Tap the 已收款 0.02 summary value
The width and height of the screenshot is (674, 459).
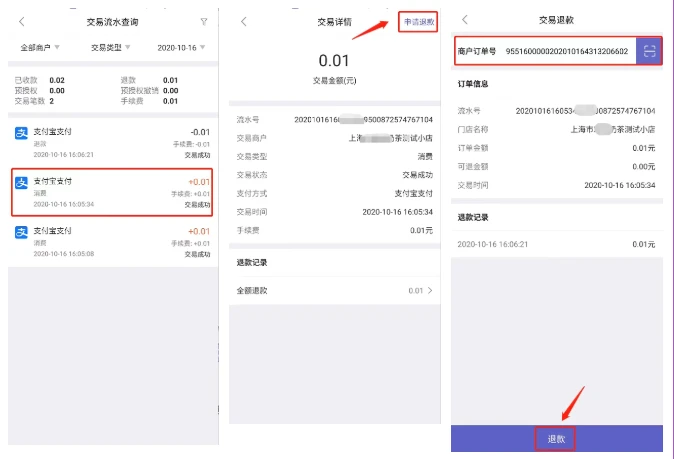click(57, 80)
